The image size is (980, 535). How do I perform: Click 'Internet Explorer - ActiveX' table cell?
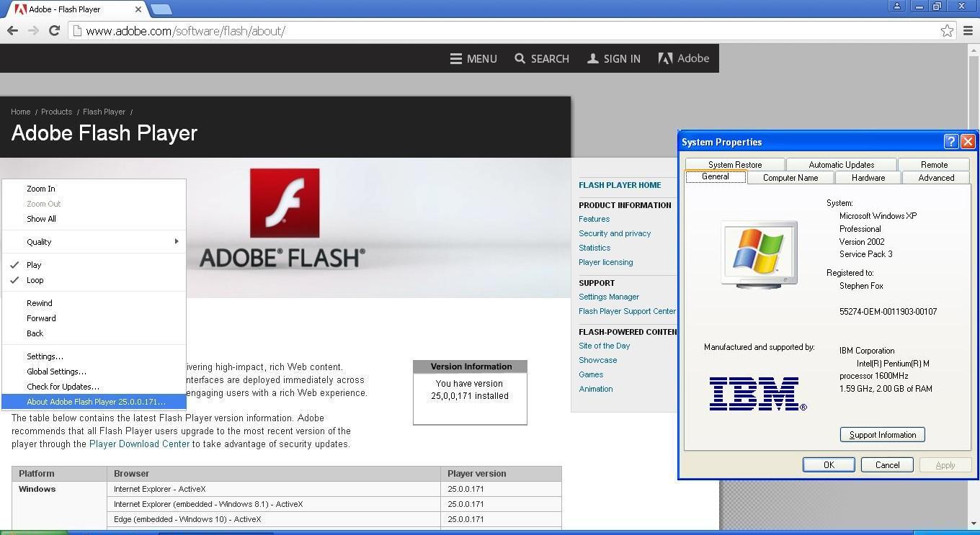coord(274,489)
